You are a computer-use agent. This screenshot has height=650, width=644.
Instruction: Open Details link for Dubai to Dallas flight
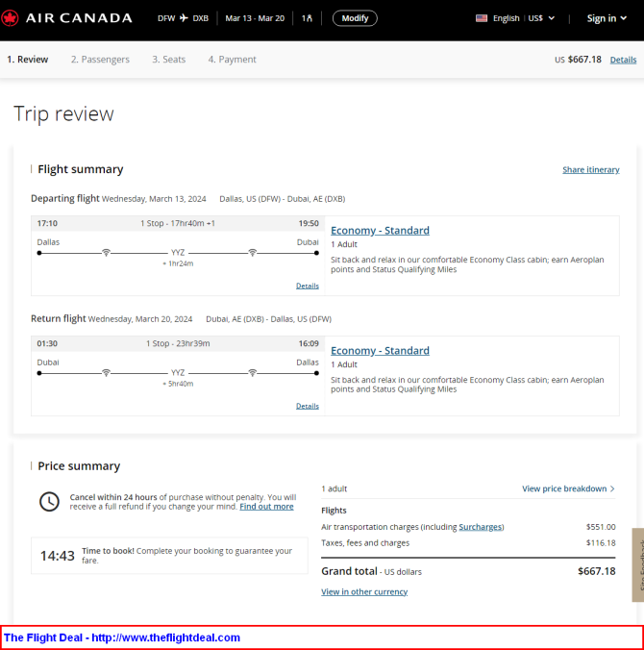(308, 406)
